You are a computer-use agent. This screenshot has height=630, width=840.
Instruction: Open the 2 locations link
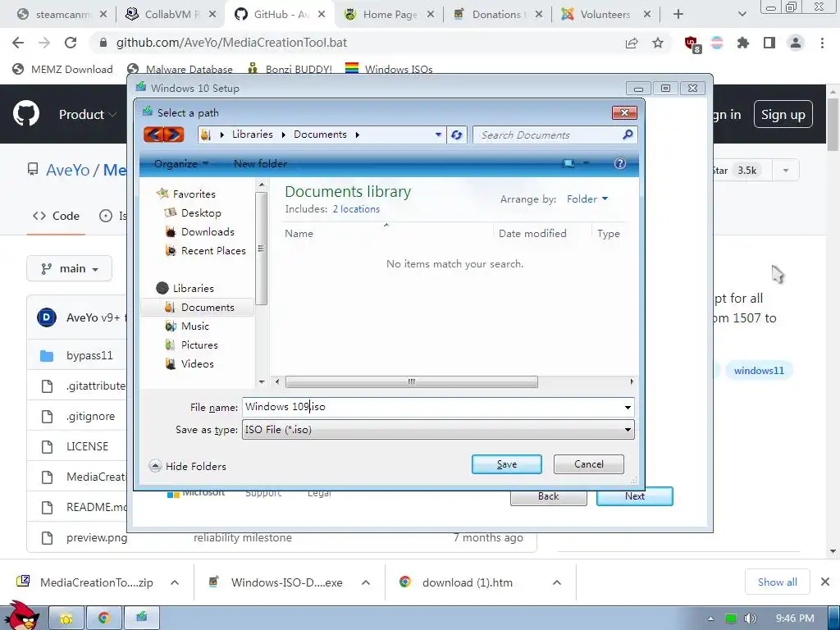[356, 209]
